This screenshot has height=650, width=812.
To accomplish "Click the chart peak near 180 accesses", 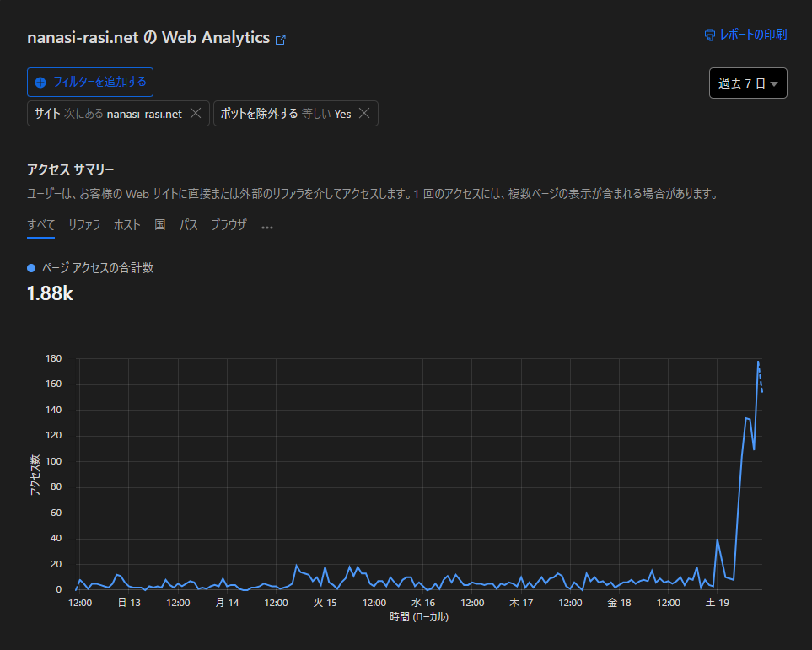I will pyautogui.click(x=758, y=362).
